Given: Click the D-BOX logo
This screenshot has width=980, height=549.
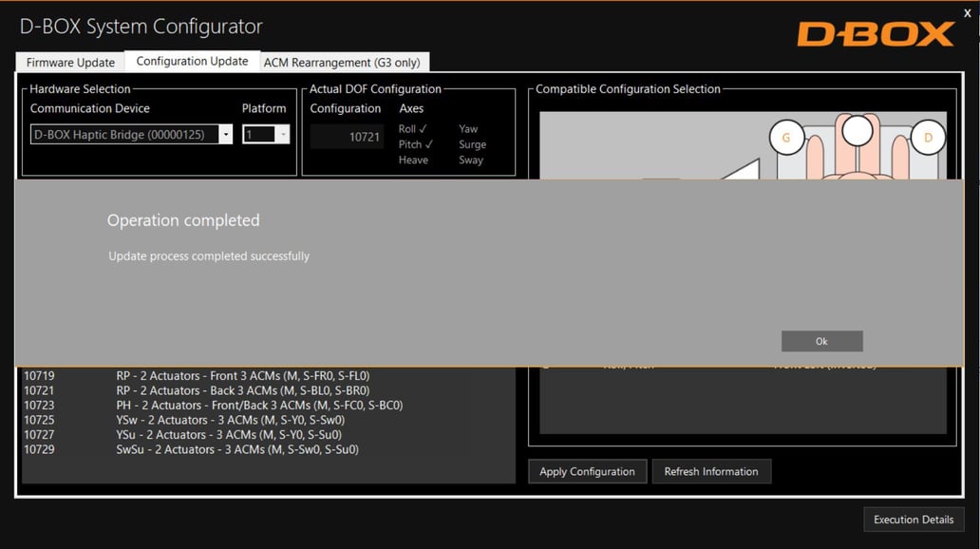Looking at the screenshot, I should 876,34.
